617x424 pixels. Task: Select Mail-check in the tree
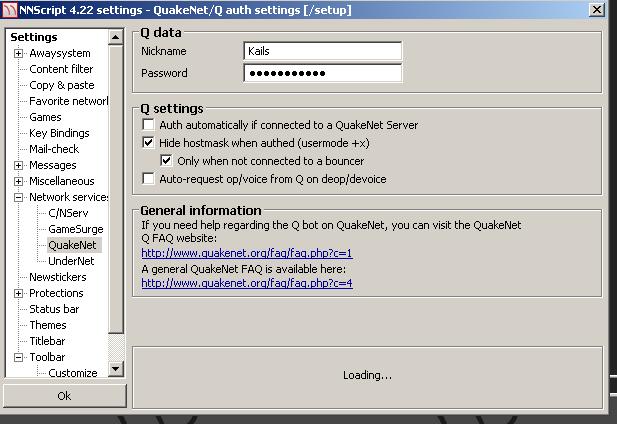(x=54, y=149)
